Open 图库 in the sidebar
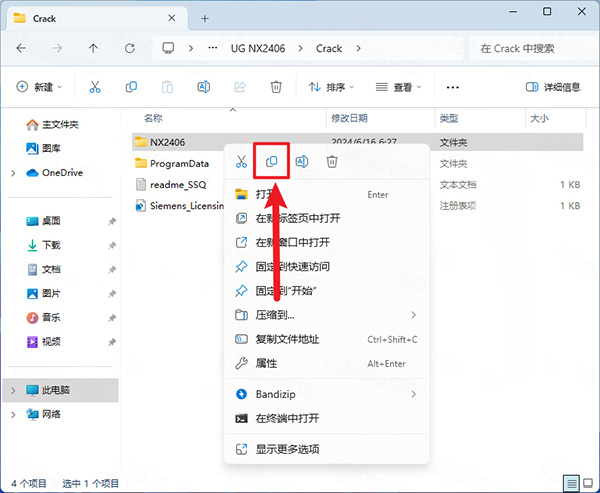Image resolution: width=600 pixels, height=493 pixels. click(x=43, y=148)
